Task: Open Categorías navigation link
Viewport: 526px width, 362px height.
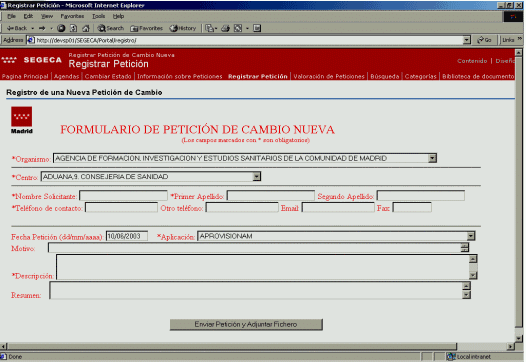Action: (x=421, y=76)
